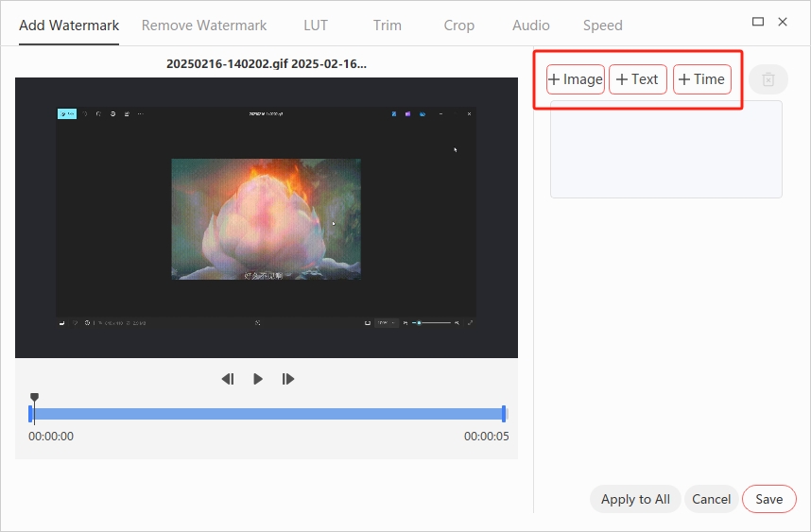
Task: Open the Audio tab
Action: [x=530, y=26]
